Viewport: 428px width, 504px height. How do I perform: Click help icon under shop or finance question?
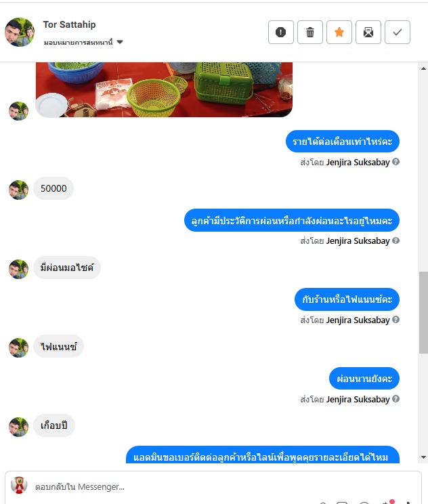tap(396, 320)
